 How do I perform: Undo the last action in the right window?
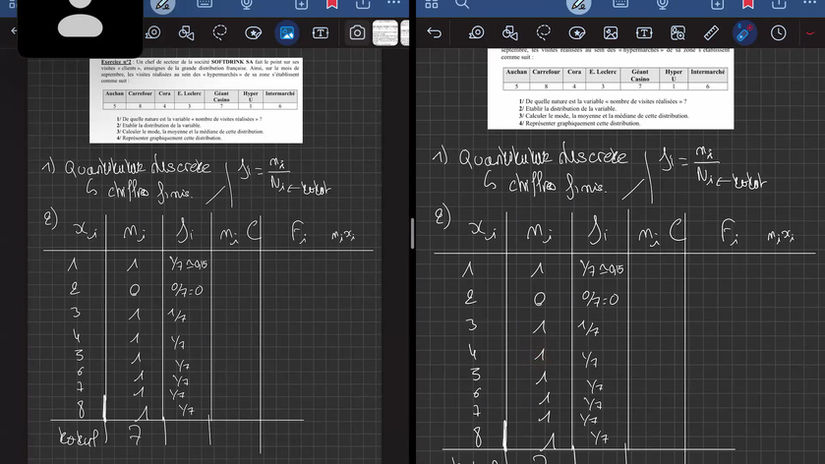coord(434,33)
